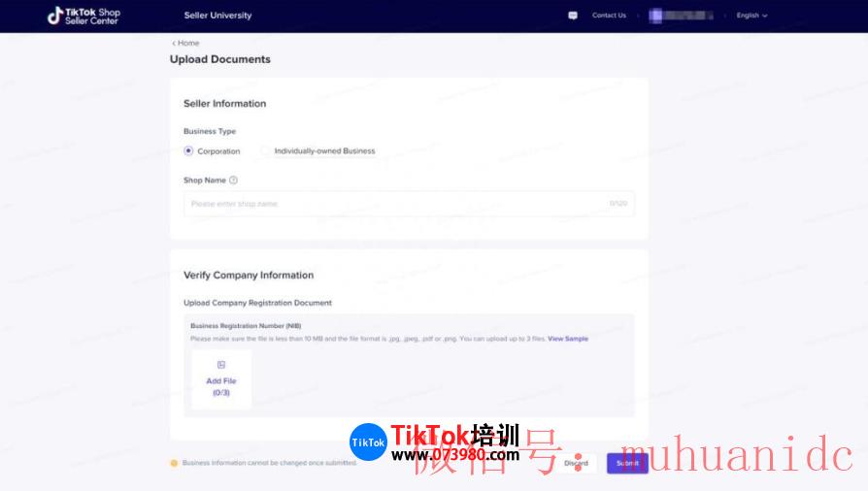This screenshot has width=868, height=491.
Task: Open the blurred account name menu
Action: click(x=686, y=16)
